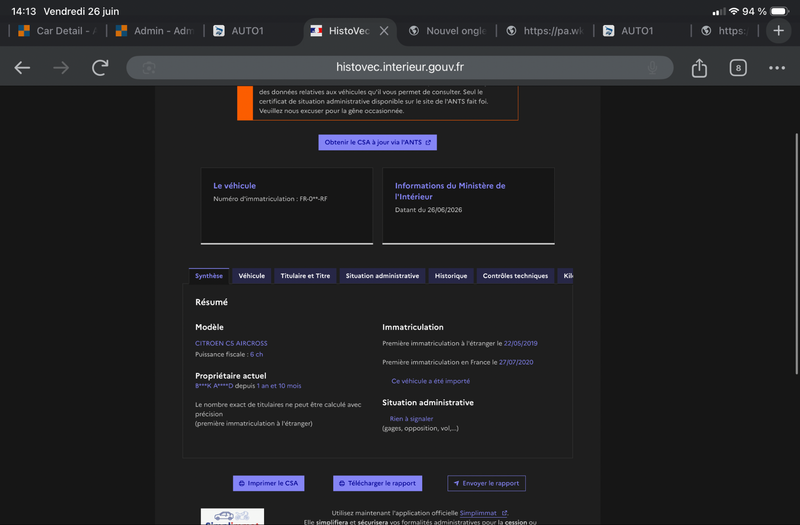Show the Historique tab
Viewport: 800px width, 525px height.
pyautogui.click(x=451, y=276)
